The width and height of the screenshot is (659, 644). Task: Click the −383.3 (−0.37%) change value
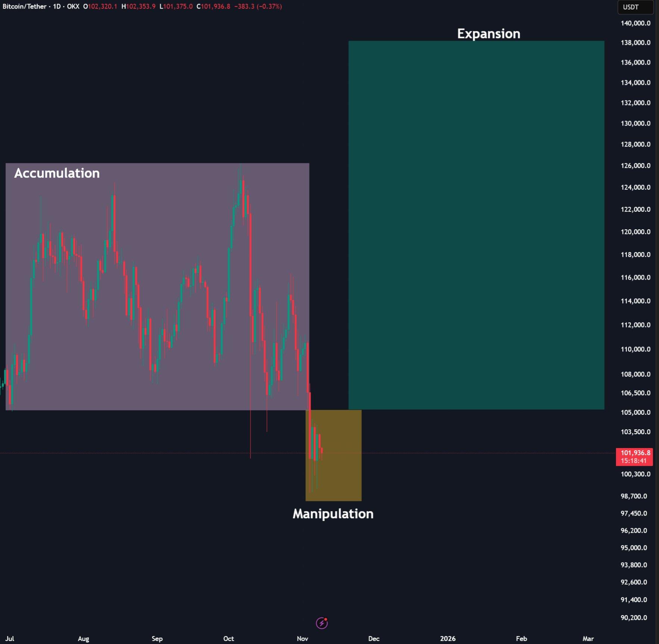pos(258,6)
